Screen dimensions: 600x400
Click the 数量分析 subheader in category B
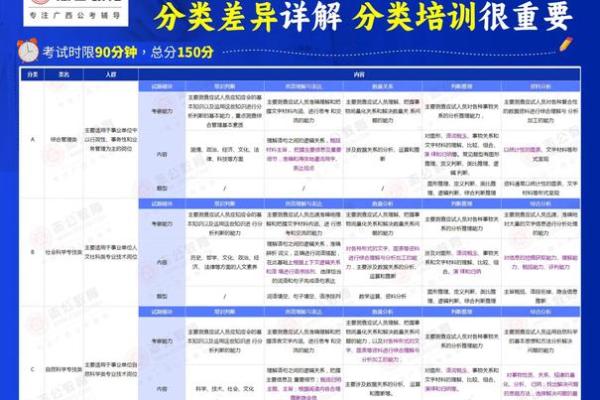[x=383, y=204]
